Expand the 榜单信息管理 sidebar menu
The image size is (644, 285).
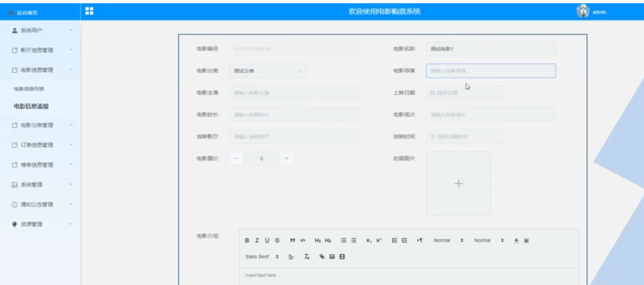pyautogui.click(x=40, y=165)
